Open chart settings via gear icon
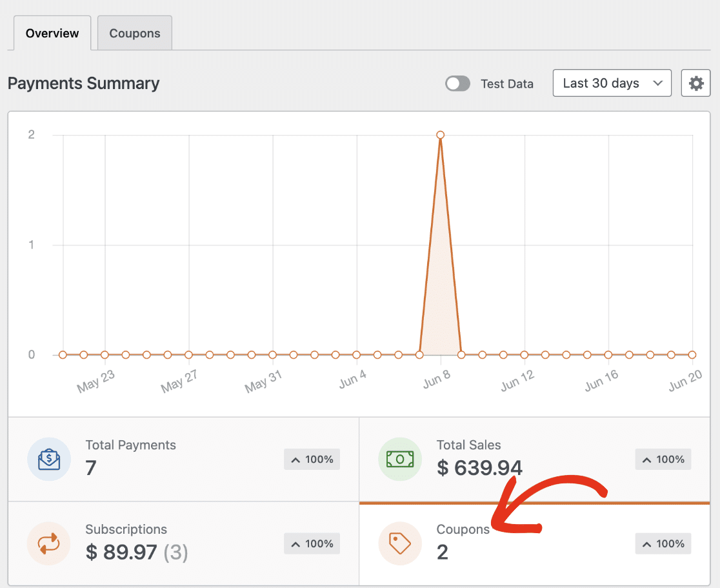The height and width of the screenshot is (588, 720). point(695,83)
